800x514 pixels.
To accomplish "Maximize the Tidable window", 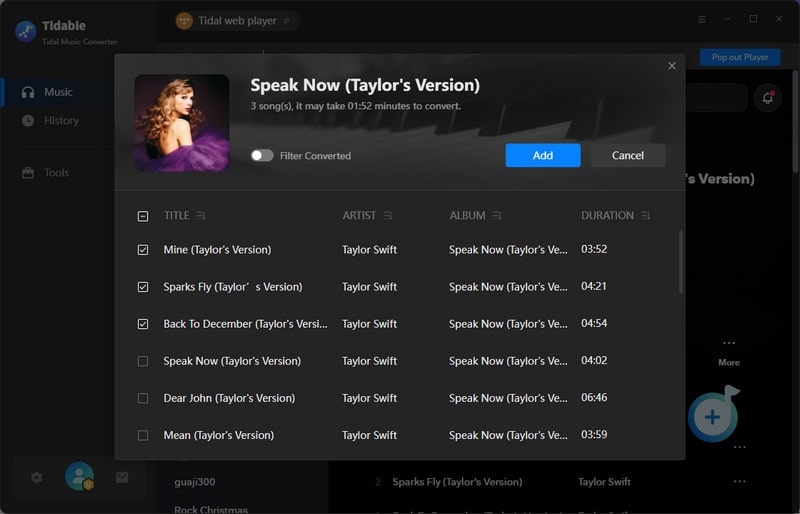I will click(753, 19).
